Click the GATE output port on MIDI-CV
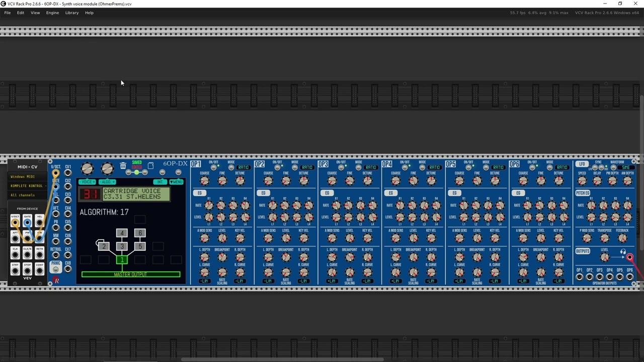Image resolution: width=644 pixels, height=362 pixels. click(x=27, y=223)
